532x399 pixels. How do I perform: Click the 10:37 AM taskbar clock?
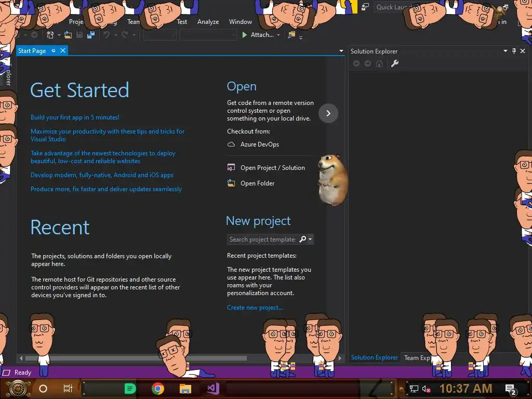[465, 389]
